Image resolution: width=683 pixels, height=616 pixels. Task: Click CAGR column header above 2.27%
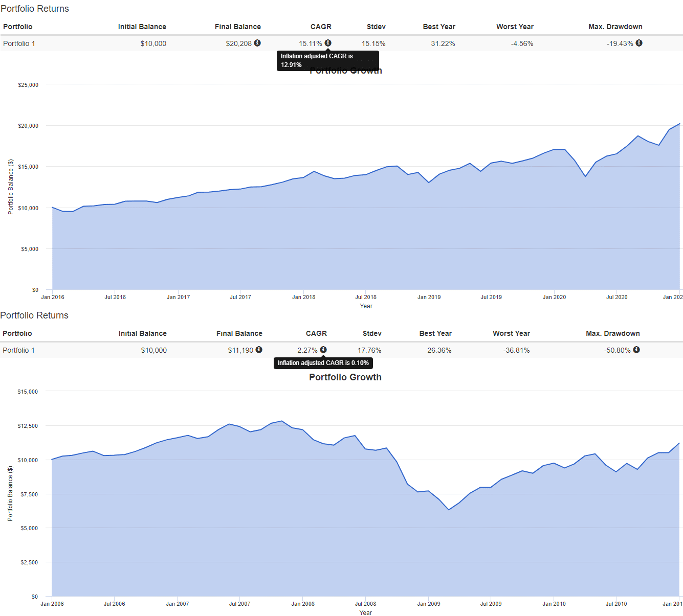click(x=316, y=333)
